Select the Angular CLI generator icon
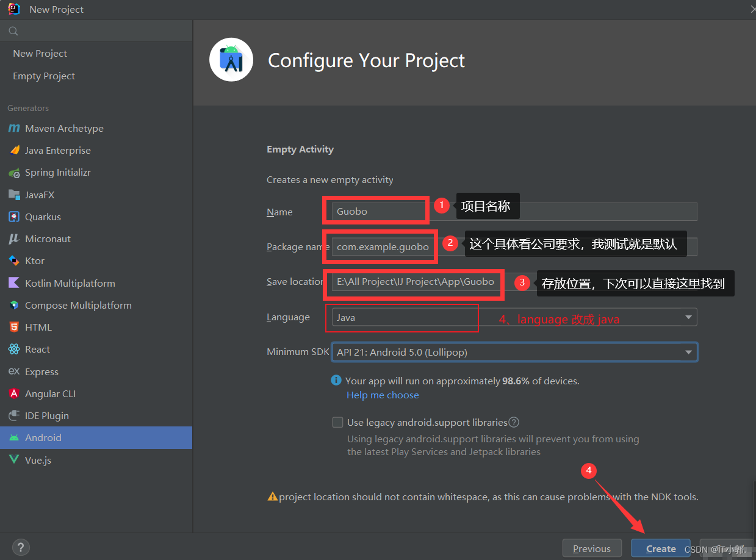This screenshot has height=560, width=756. tap(14, 393)
